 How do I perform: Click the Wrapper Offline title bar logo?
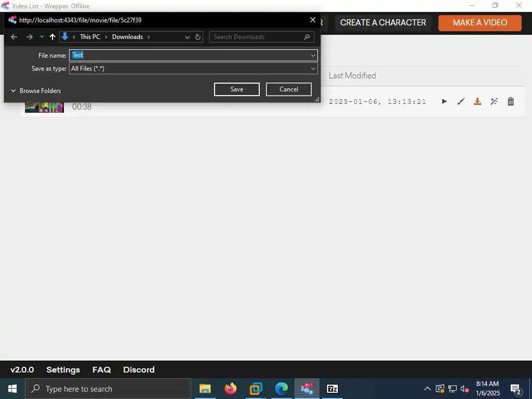(5, 6)
